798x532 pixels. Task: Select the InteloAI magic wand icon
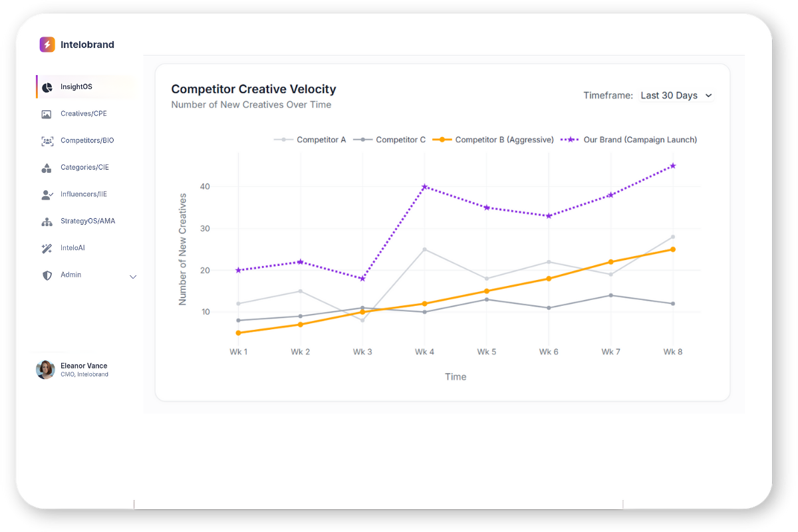tap(47, 248)
